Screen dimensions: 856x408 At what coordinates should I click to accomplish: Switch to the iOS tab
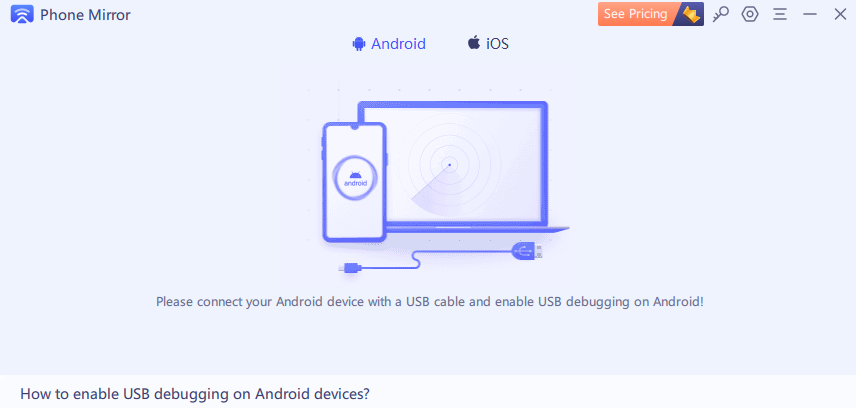[488, 43]
